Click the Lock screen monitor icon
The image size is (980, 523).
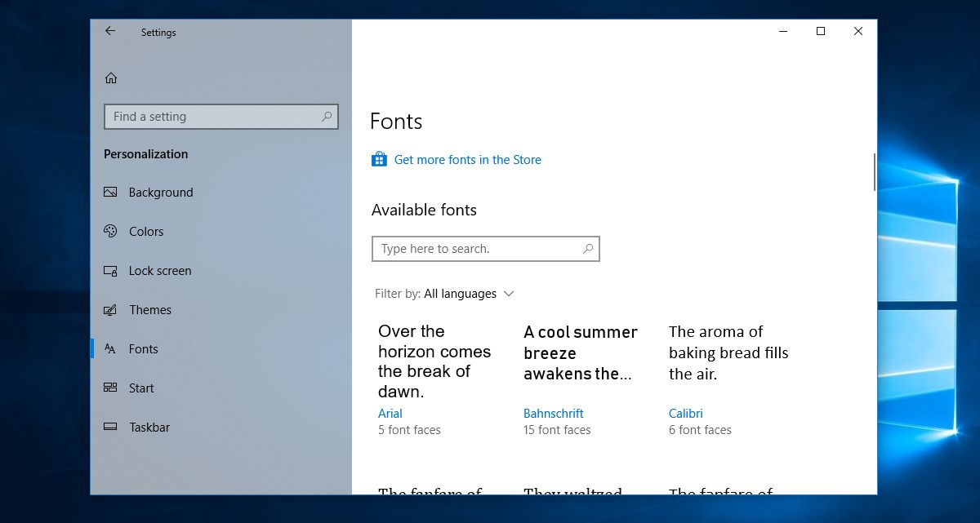click(x=110, y=271)
